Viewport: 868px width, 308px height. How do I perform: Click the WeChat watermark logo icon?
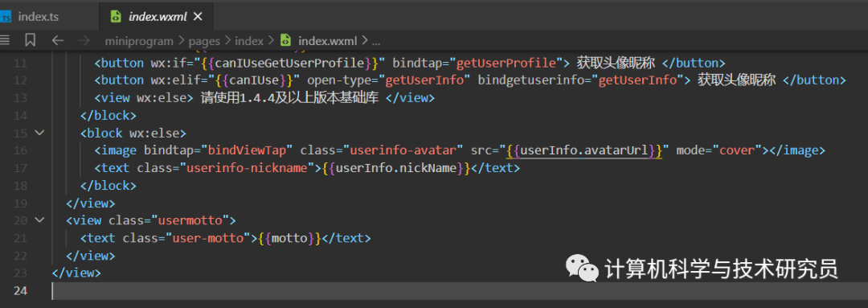point(581,269)
